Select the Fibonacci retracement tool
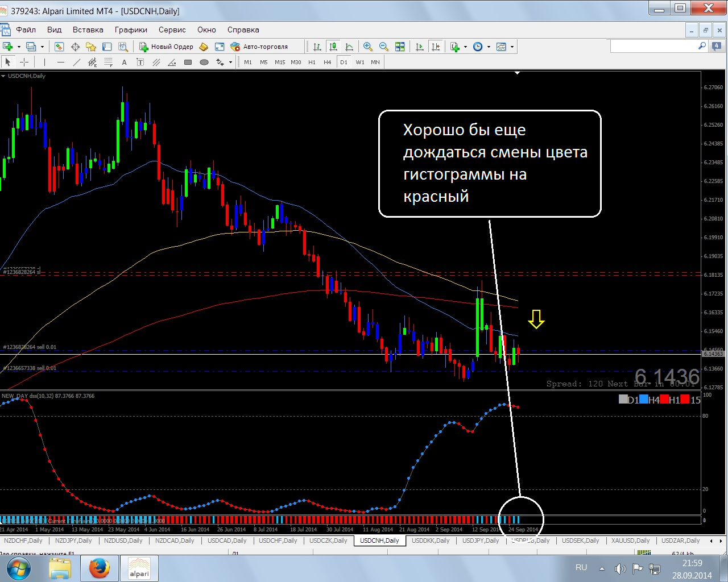Screen dimensions: 728x582 coord(109,62)
